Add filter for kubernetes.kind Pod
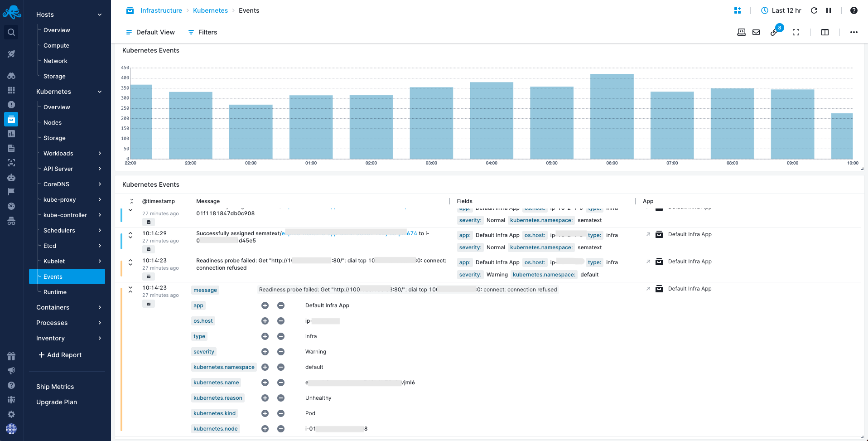This screenshot has height=441, width=868. tap(265, 413)
